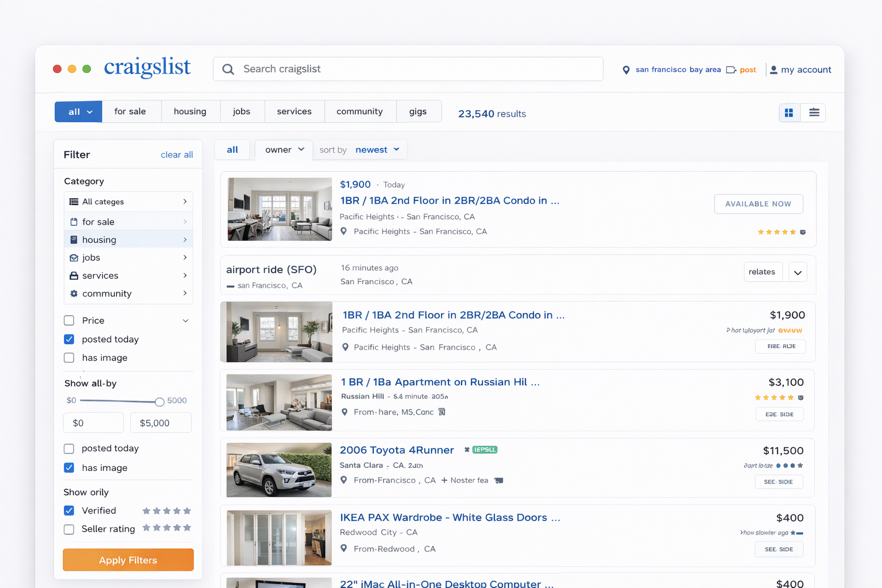882x588 pixels.
Task: Click the green badge beside 2006 Toyota 4Runner
Action: tap(485, 450)
